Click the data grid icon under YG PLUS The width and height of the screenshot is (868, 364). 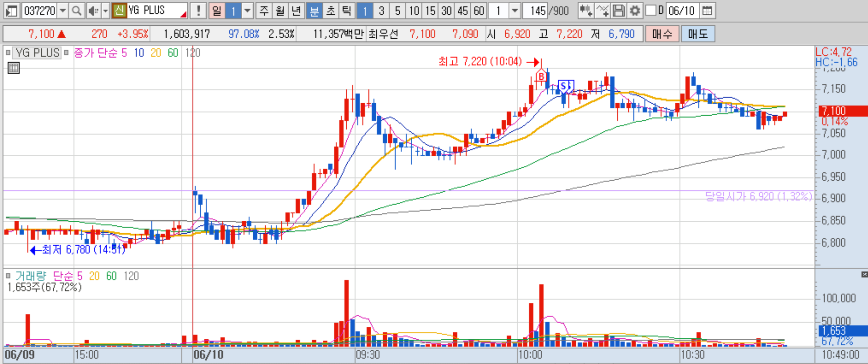(14, 68)
